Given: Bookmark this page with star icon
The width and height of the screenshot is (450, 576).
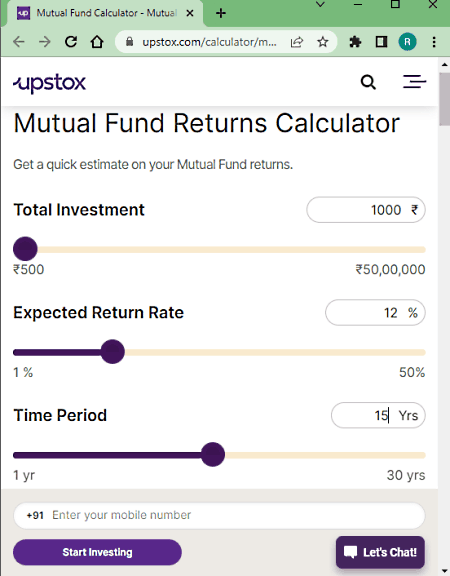Looking at the screenshot, I should [323, 42].
